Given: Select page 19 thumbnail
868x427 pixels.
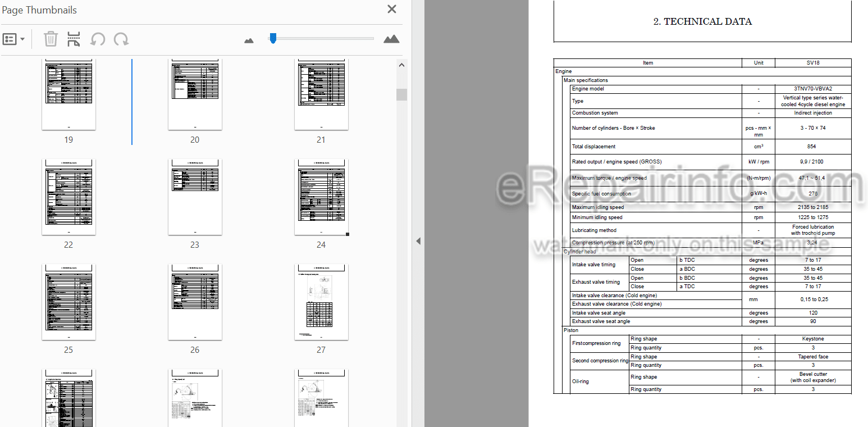Looking at the screenshot, I should point(68,94).
